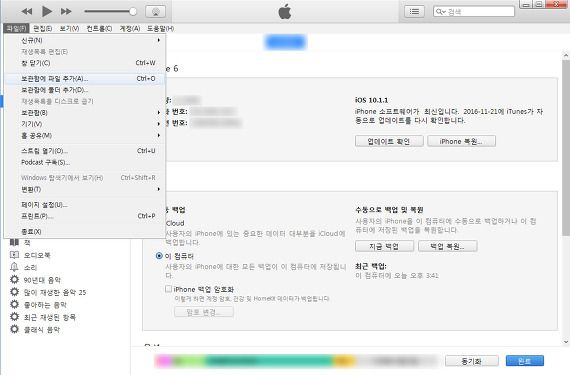This screenshot has width=570, height=375.
Task: Choose Podcast 구독(S)... menu entry
Action: point(85,162)
